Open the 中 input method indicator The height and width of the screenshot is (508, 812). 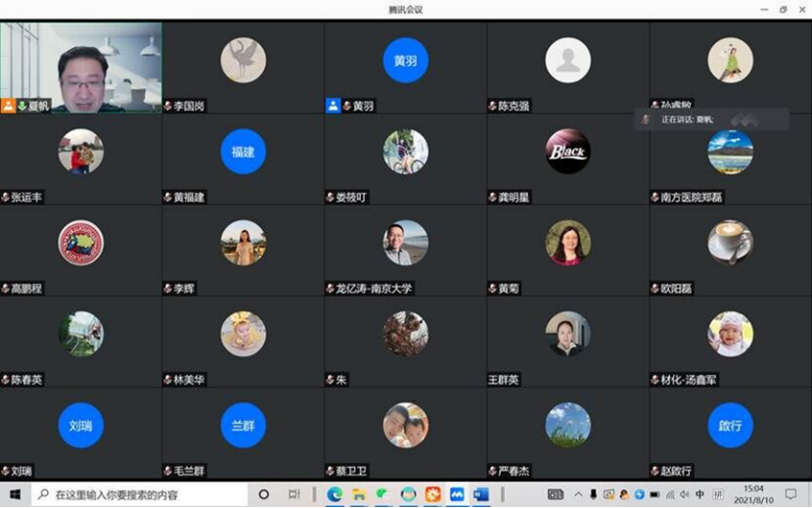tap(699, 494)
